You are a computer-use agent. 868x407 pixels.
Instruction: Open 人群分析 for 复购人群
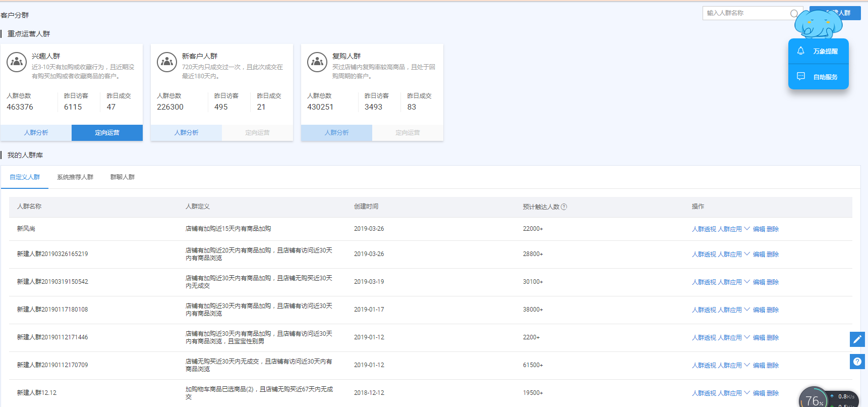(336, 133)
